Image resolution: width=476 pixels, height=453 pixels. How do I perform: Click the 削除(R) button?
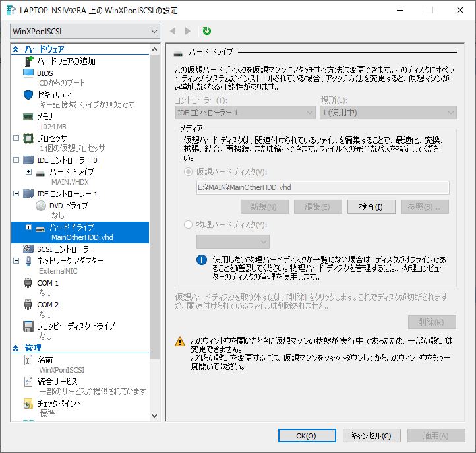click(x=432, y=322)
